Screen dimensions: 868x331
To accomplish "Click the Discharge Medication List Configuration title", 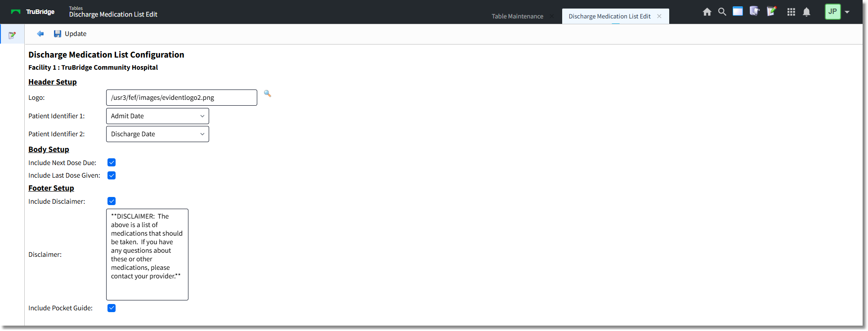I will click(x=106, y=54).
